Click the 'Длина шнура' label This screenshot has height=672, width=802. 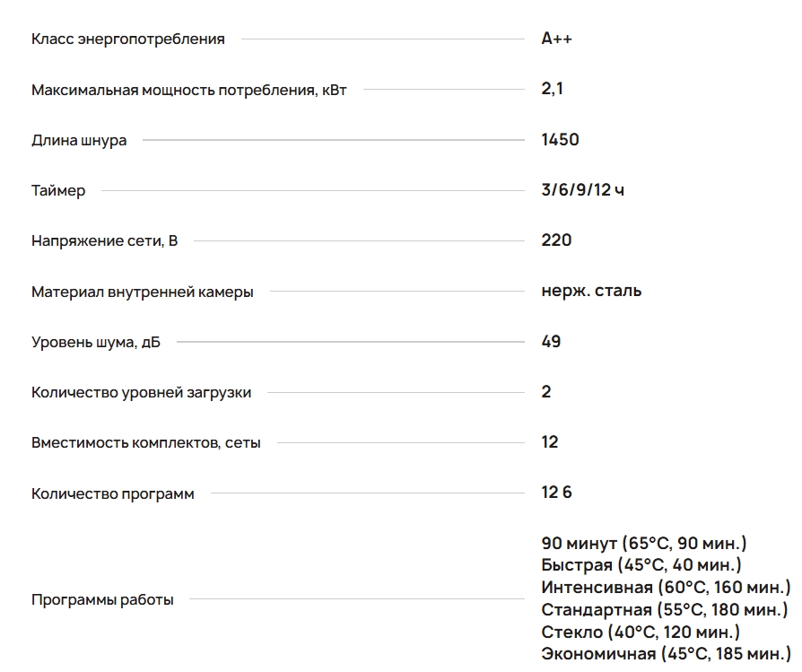tap(79, 140)
